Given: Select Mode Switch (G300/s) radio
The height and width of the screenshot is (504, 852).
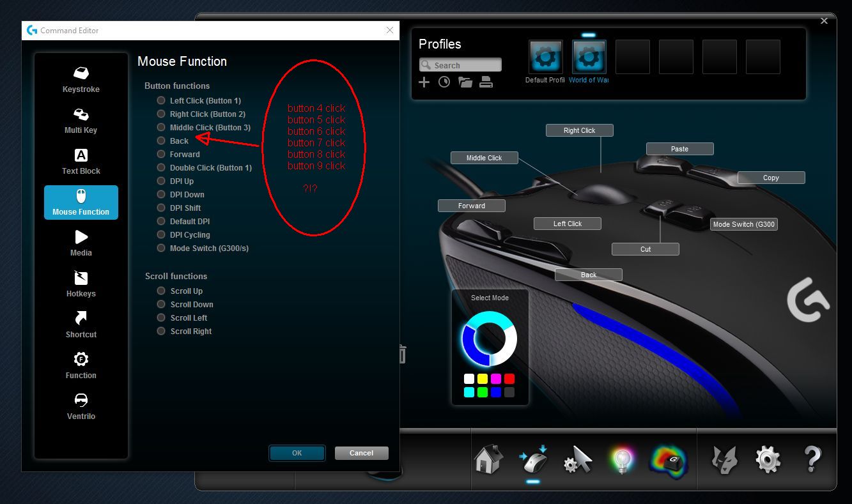Looking at the screenshot, I should [x=161, y=248].
